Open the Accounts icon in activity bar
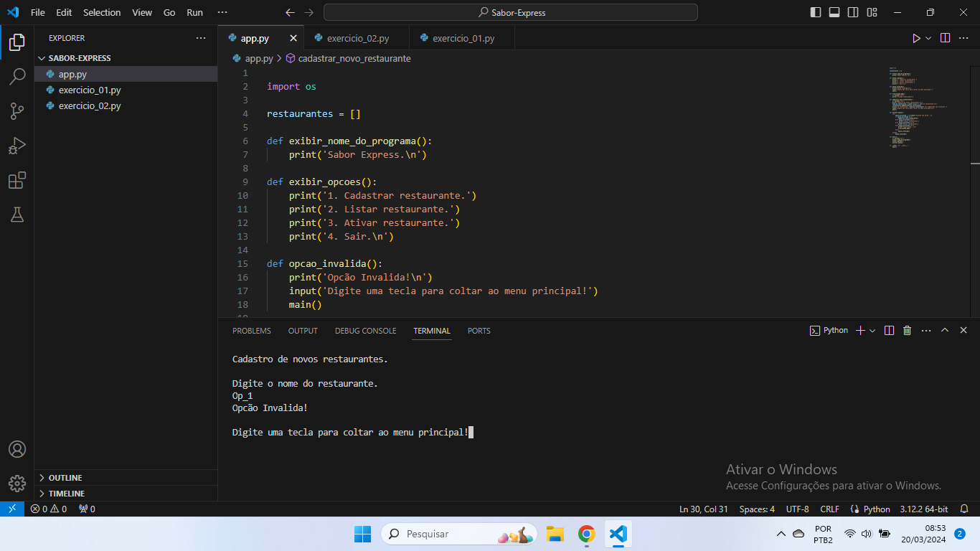This screenshot has width=980, height=551. pos(17,449)
